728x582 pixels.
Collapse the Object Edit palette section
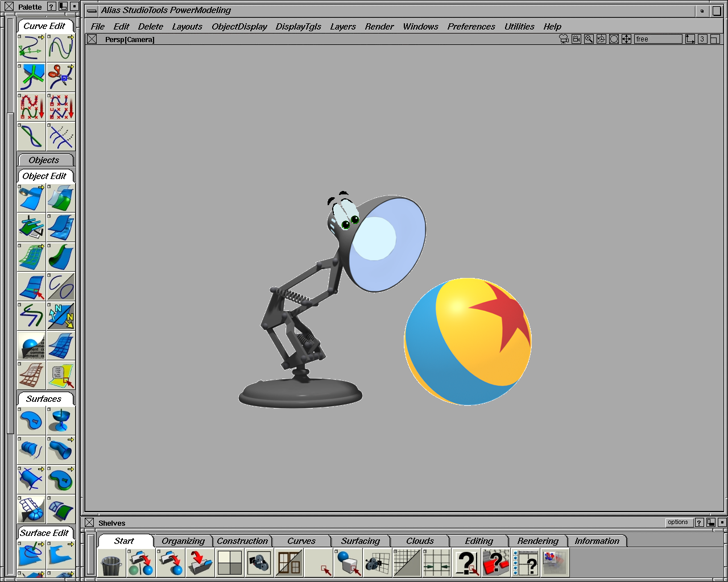click(x=44, y=176)
